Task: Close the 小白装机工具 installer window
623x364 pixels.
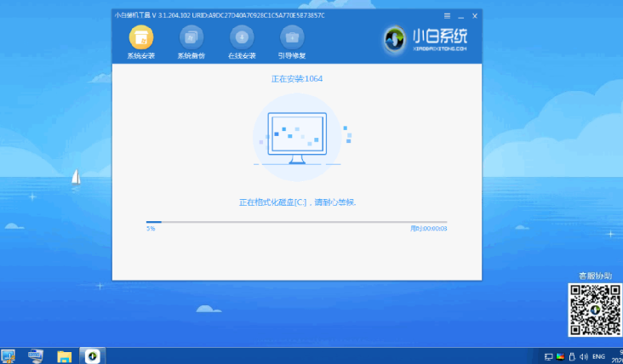Action: click(x=474, y=15)
